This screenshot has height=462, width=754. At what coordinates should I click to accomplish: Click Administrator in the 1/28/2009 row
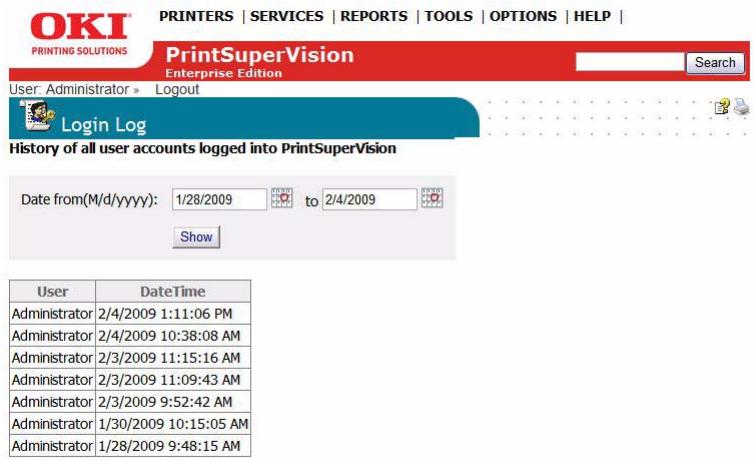pos(52,446)
